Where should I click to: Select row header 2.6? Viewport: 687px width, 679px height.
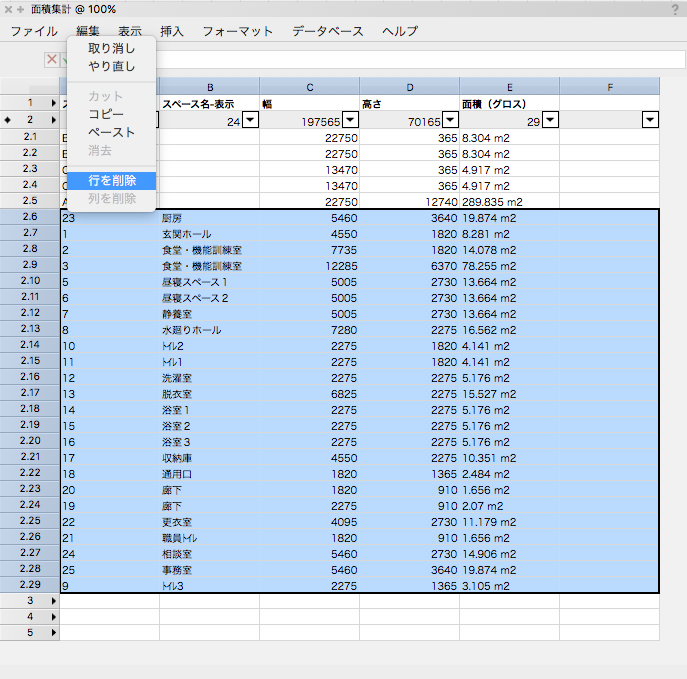coord(30,217)
